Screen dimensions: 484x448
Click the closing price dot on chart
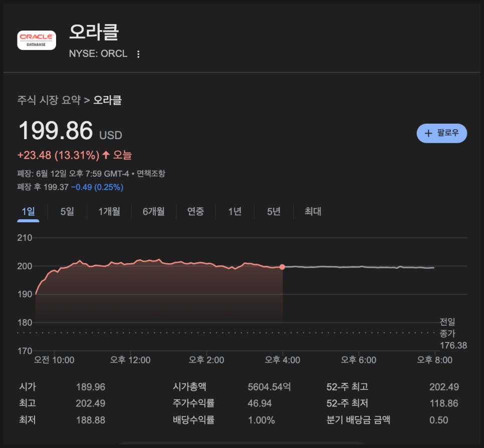click(282, 267)
